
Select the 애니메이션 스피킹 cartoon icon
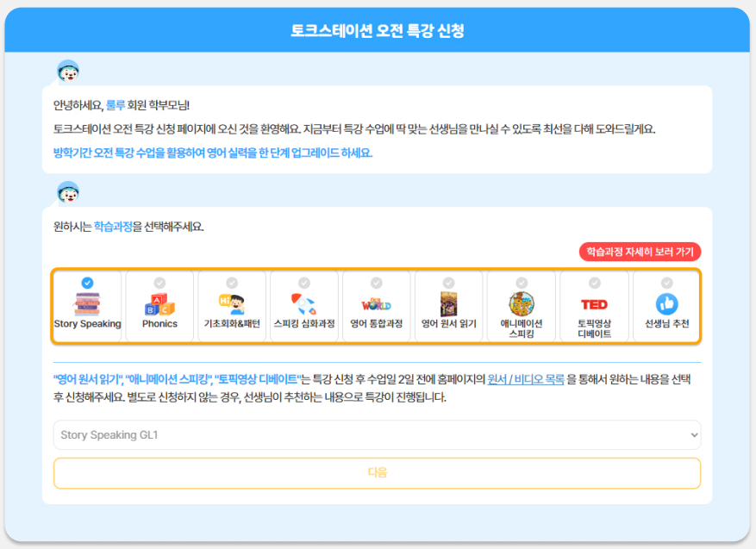(521, 304)
